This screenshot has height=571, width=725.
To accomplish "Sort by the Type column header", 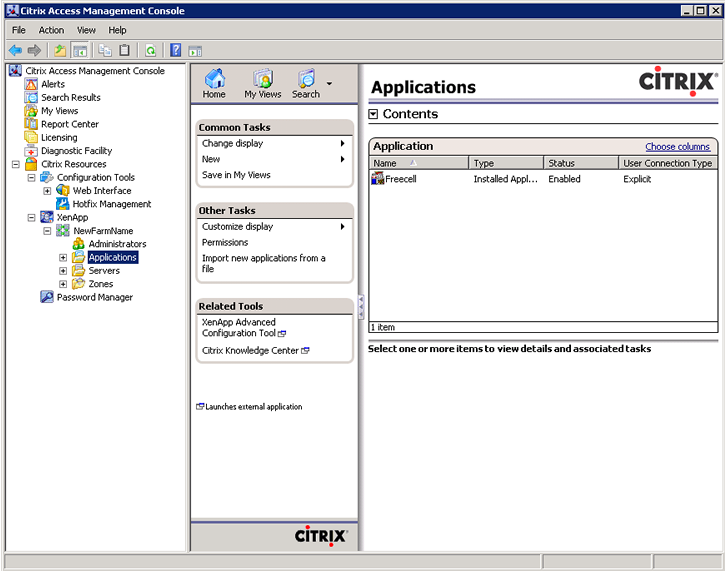I will [506, 163].
